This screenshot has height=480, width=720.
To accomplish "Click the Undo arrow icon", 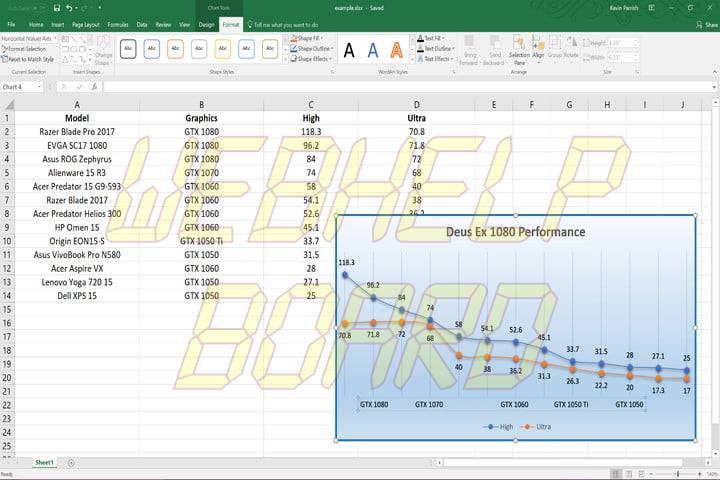I will 69,8.
